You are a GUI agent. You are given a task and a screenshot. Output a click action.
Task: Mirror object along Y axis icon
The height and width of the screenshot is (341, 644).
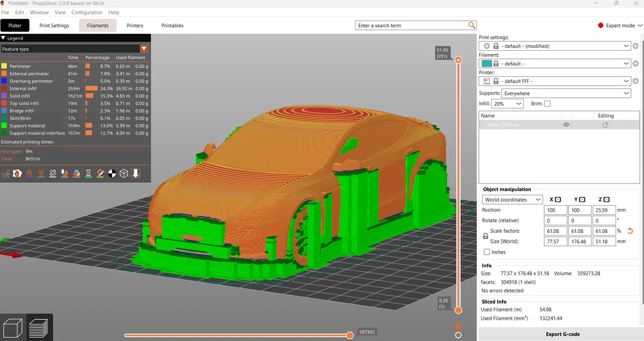click(582, 200)
